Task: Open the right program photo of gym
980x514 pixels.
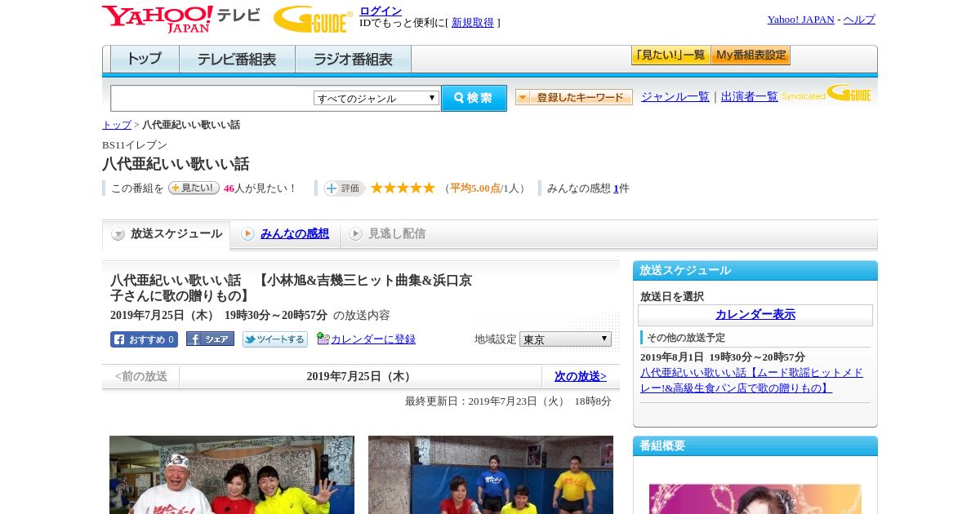Action: (491, 475)
